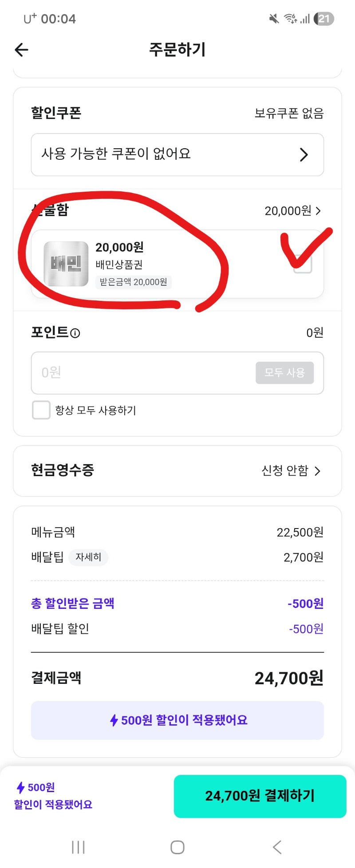
Task: Tap the info icon next to 포인트
Action: click(x=75, y=333)
